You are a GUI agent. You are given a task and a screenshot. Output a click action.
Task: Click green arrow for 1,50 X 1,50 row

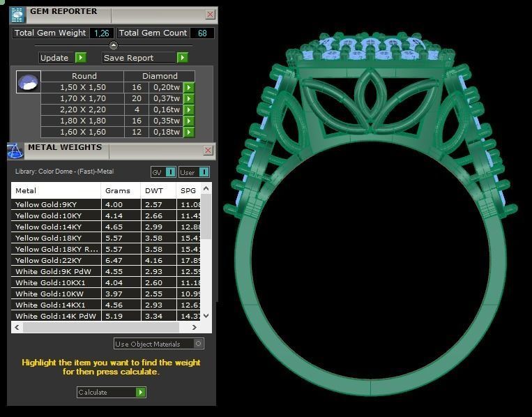tap(189, 88)
